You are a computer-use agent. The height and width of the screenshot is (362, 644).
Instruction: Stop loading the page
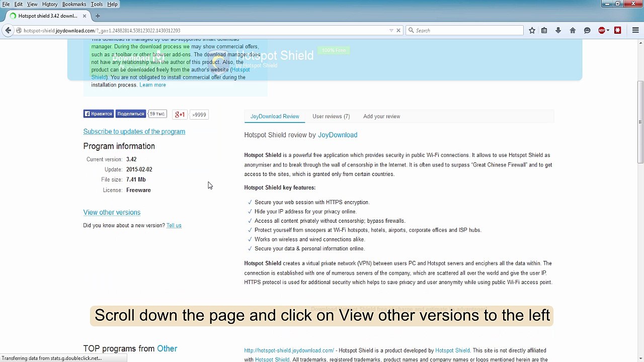tap(398, 31)
